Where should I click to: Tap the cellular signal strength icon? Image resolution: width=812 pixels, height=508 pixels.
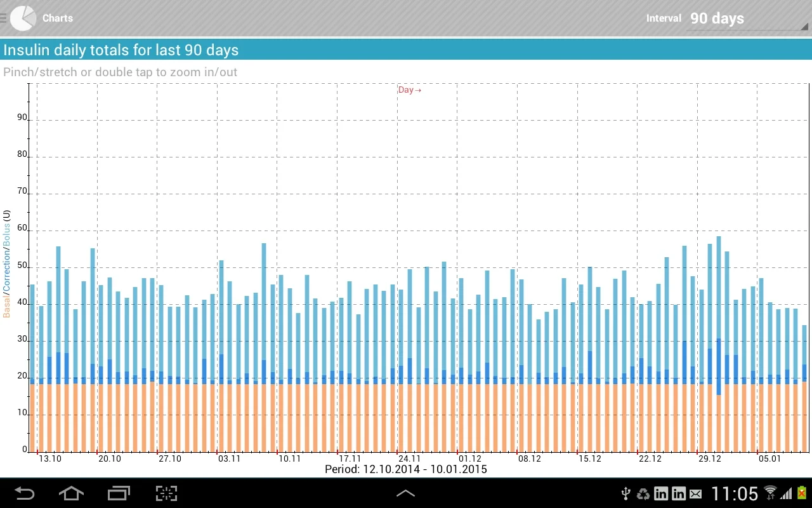787,493
